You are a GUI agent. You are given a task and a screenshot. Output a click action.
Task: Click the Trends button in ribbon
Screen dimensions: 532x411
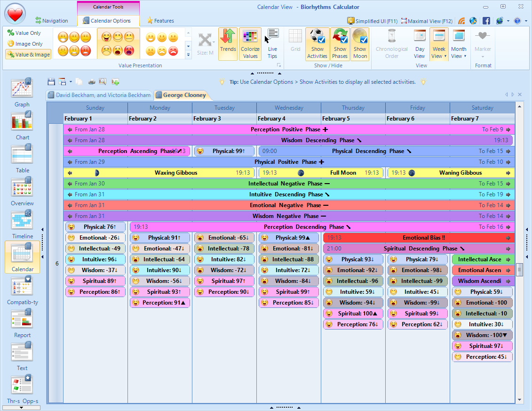tap(228, 44)
